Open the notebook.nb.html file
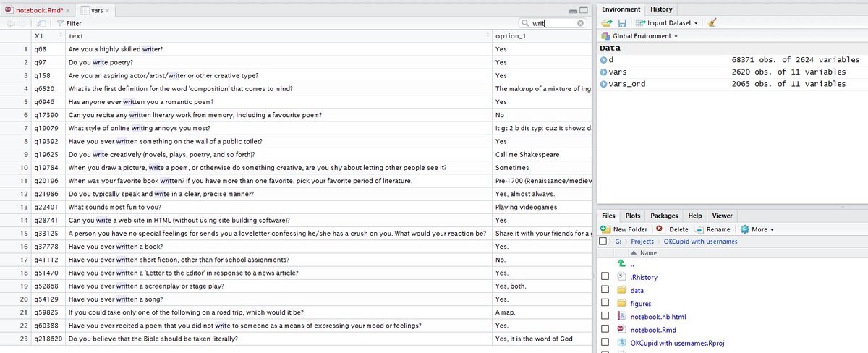This screenshot has width=868, height=353. [x=658, y=316]
